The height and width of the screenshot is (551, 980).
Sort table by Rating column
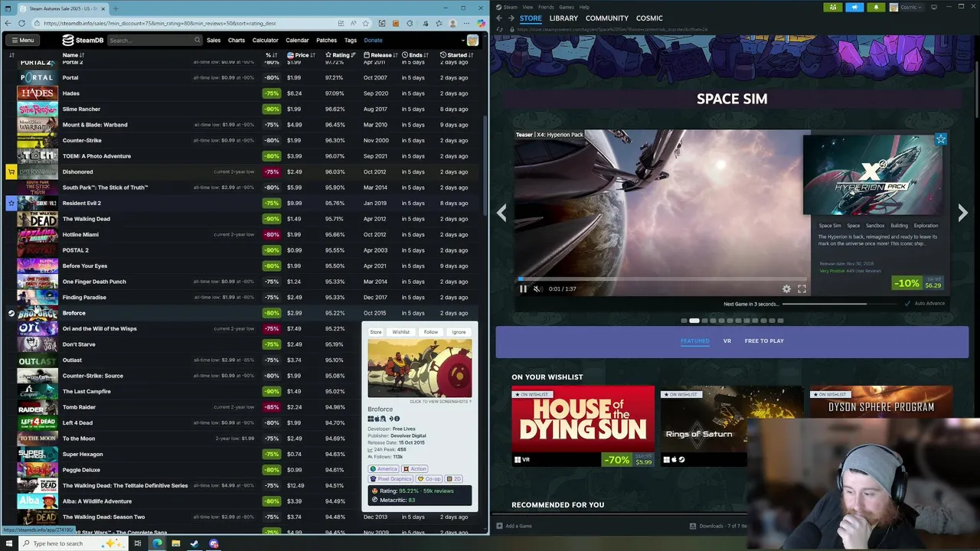tap(340, 55)
